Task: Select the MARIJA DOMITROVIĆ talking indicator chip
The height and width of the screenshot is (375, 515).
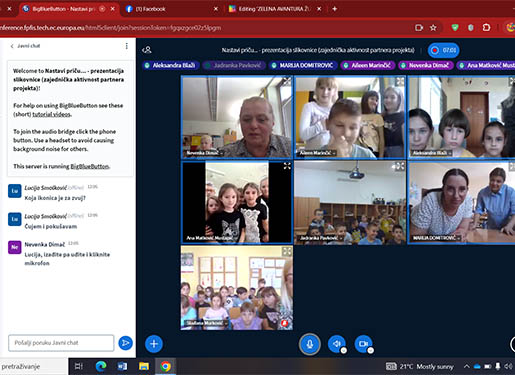Action: [303, 65]
